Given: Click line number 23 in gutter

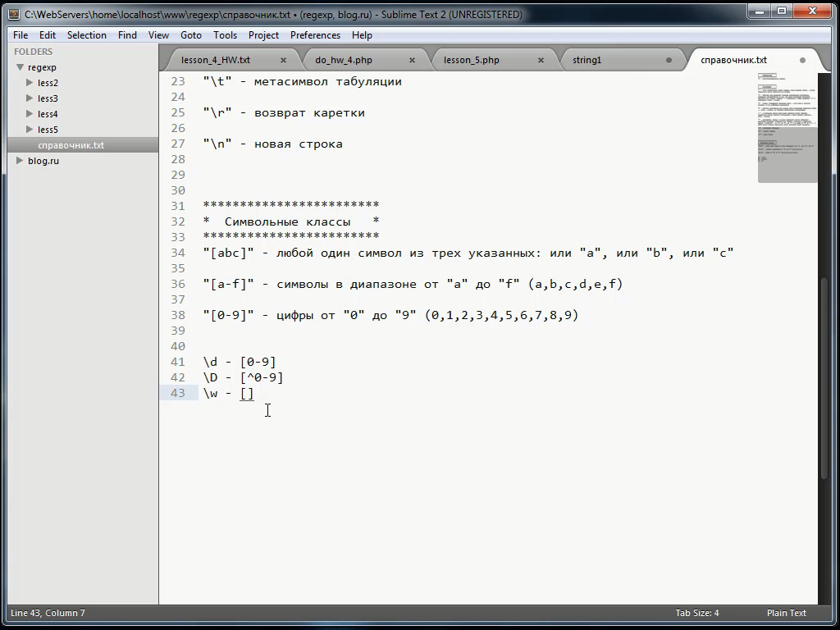Looking at the screenshot, I should [177, 82].
